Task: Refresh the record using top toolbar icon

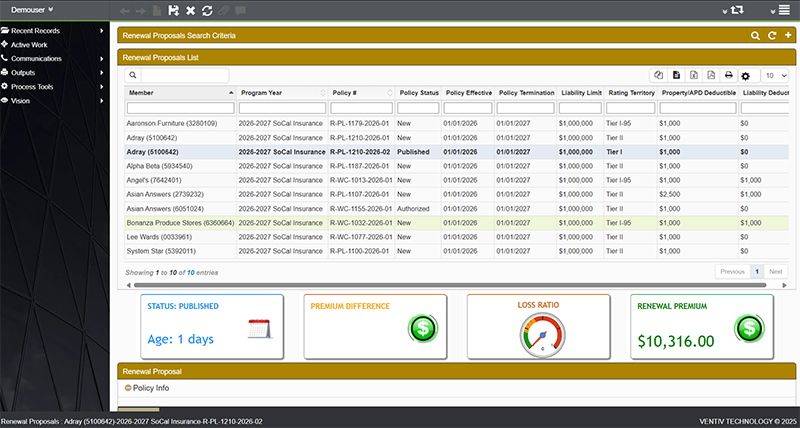Action: (207, 9)
